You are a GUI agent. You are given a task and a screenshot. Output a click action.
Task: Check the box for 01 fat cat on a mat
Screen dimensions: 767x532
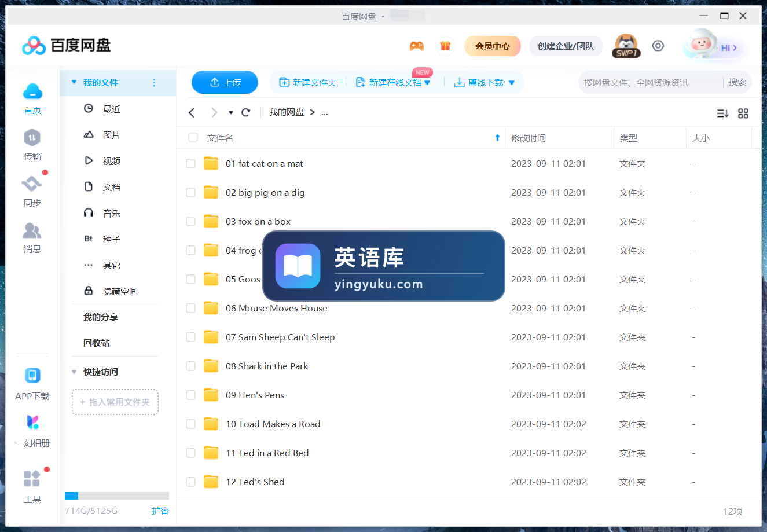pyautogui.click(x=190, y=164)
